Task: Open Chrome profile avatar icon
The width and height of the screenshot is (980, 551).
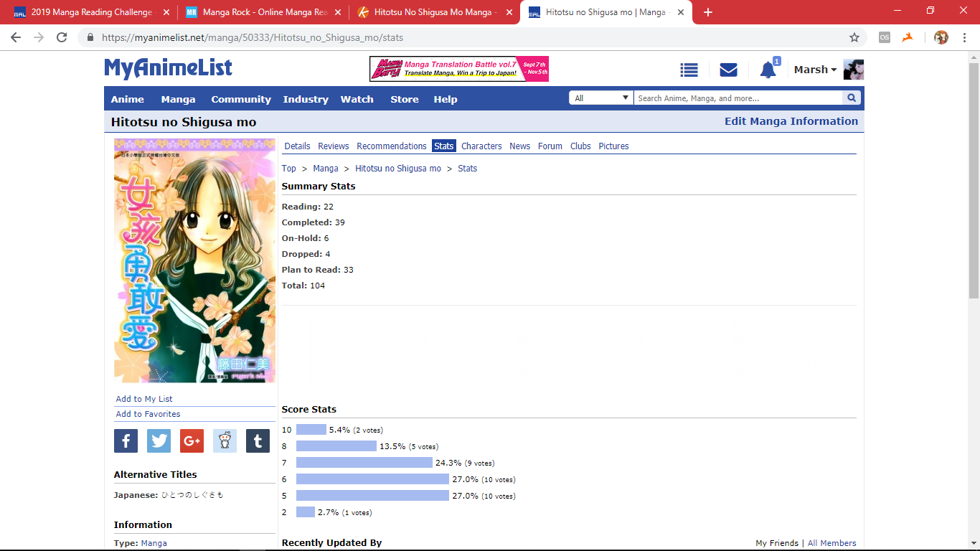Action: [x=941, y=37]
